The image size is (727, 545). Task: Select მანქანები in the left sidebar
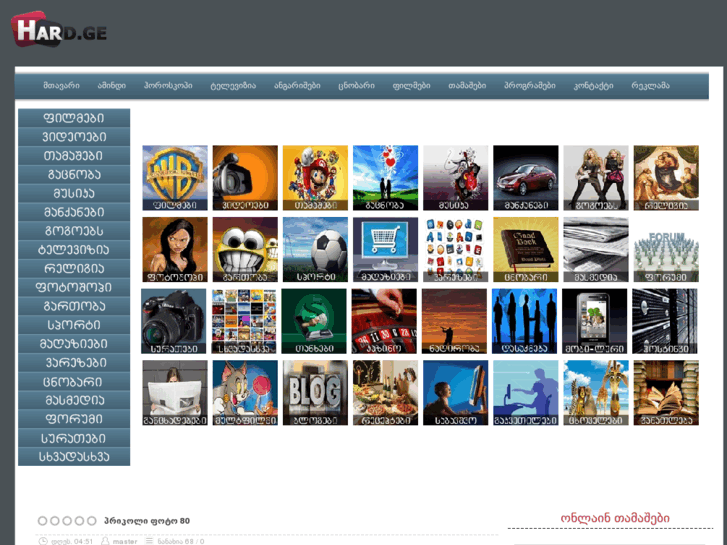click(74, 212)
